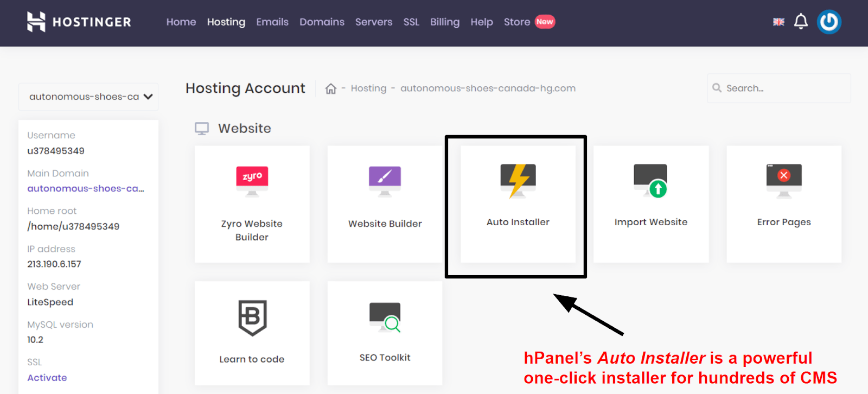Change language via the UK flag icon

click(778, 22)
